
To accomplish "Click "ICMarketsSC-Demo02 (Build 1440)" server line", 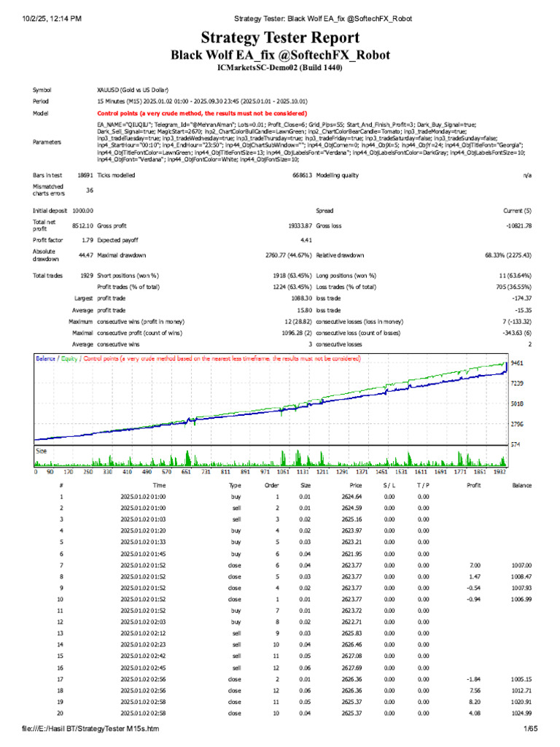I will (280, 68).
